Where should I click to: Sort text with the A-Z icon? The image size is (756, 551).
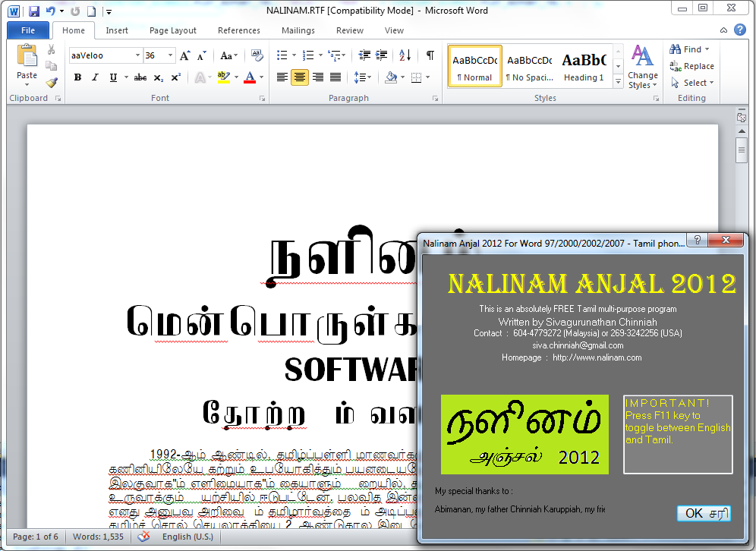pyautogui.click(x=405, y=55)
